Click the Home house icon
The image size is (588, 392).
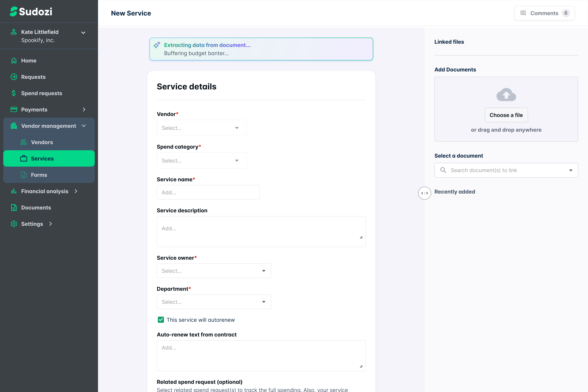click(14, 60)
